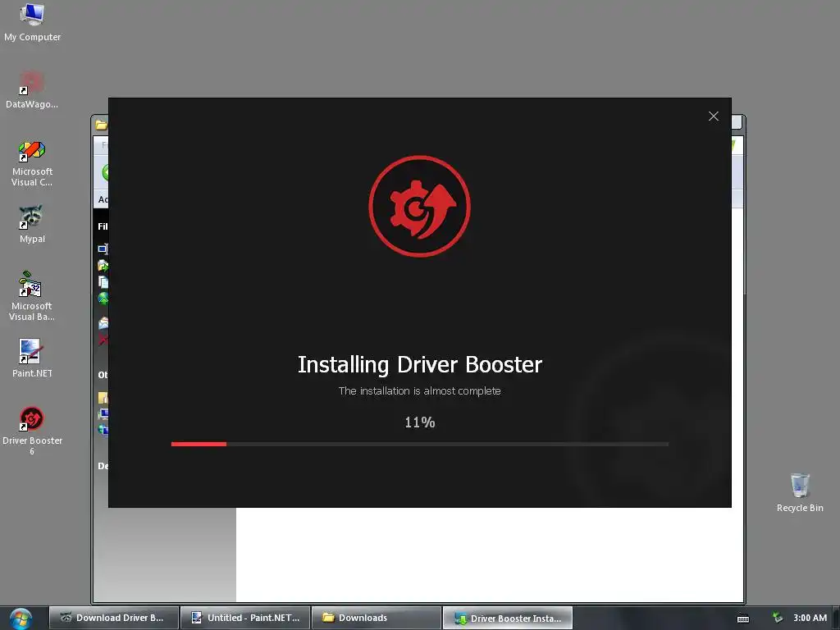Open the My Computer desktop icon

(x=32, y=22)
